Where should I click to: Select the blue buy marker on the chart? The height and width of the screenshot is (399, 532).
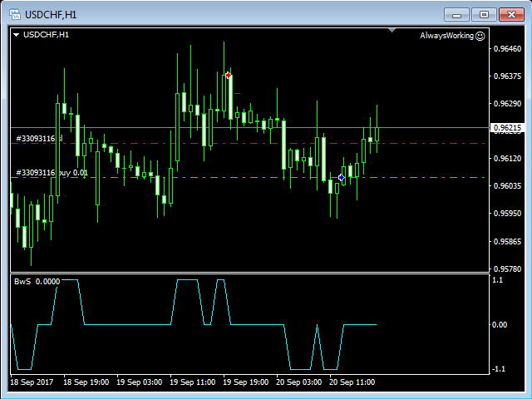point(342,177)
